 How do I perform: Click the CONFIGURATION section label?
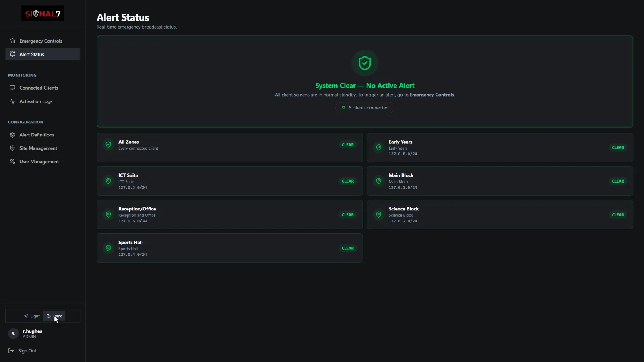tap(26, 122)
